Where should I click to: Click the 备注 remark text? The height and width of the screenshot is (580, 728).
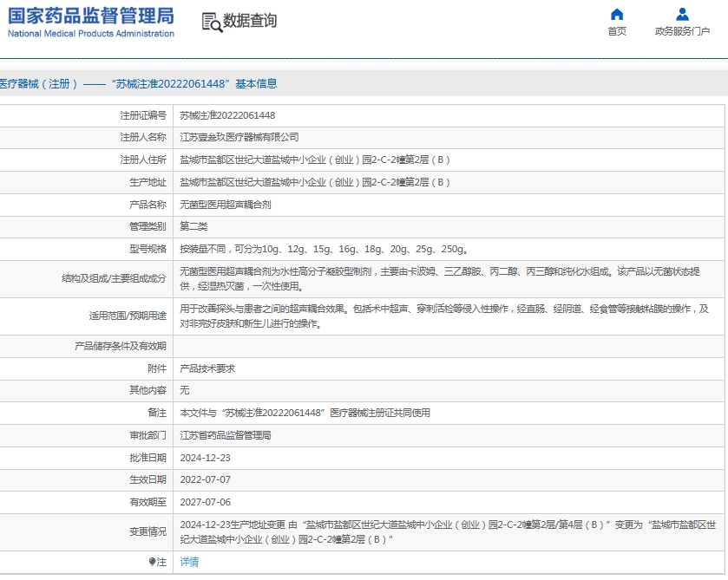click(x=305, y=413)
